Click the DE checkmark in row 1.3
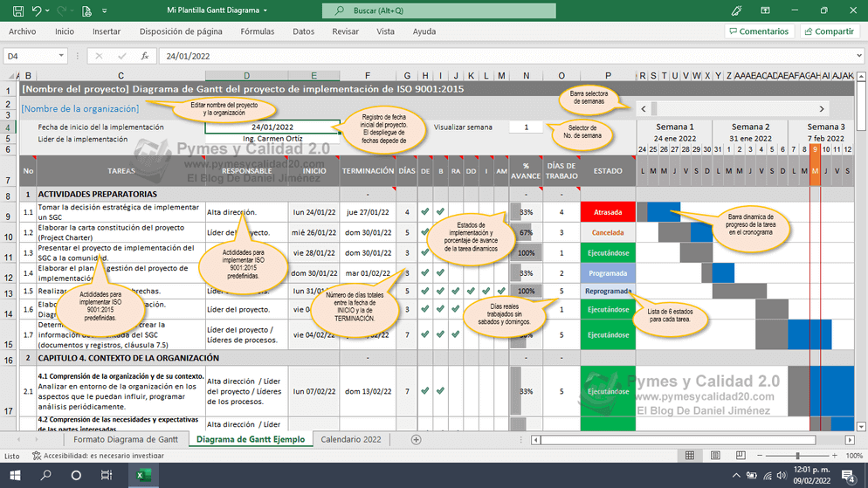 (425, 253)
